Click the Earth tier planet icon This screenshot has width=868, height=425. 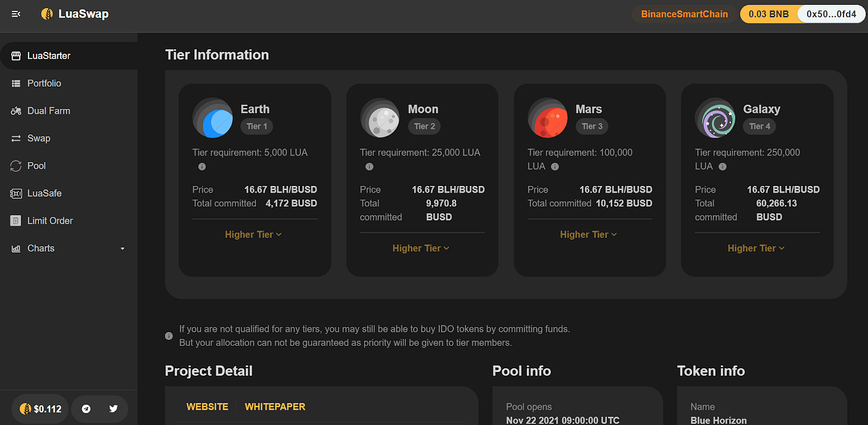click(213, 118)
